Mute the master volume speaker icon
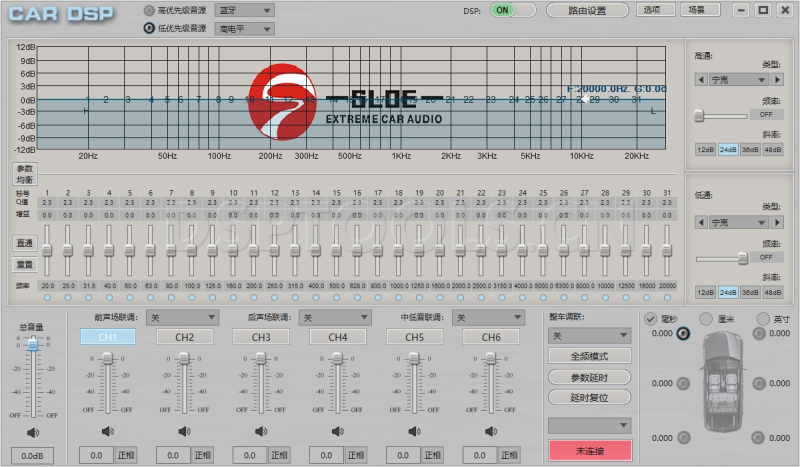This screenshot has width=800, height=467. (33, 433)
